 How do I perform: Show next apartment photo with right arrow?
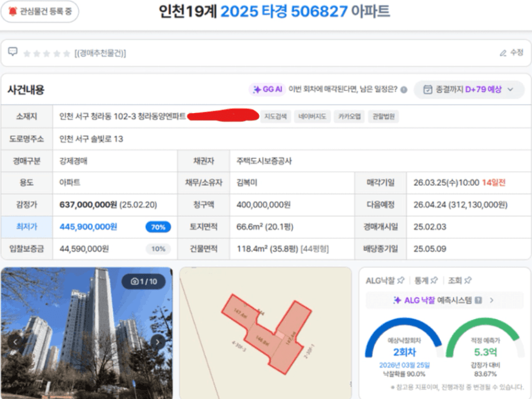coord(158,342)
